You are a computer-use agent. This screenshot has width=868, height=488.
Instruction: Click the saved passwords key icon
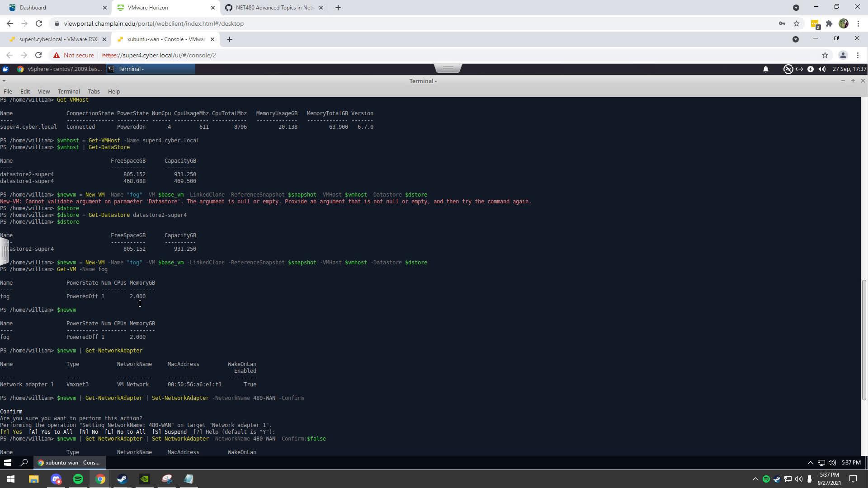coord(782,23)
